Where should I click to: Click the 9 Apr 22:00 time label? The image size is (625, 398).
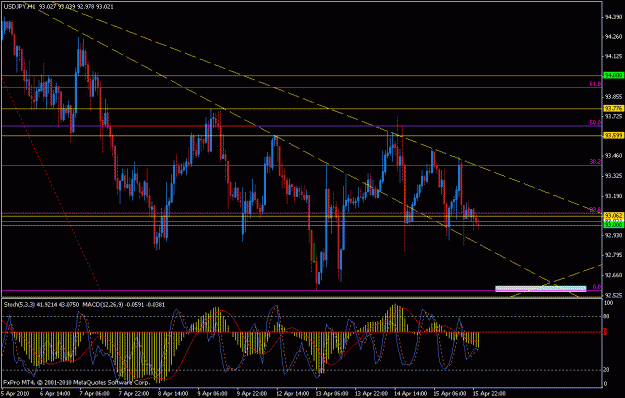pyautogui.click(x=252, y=394)
